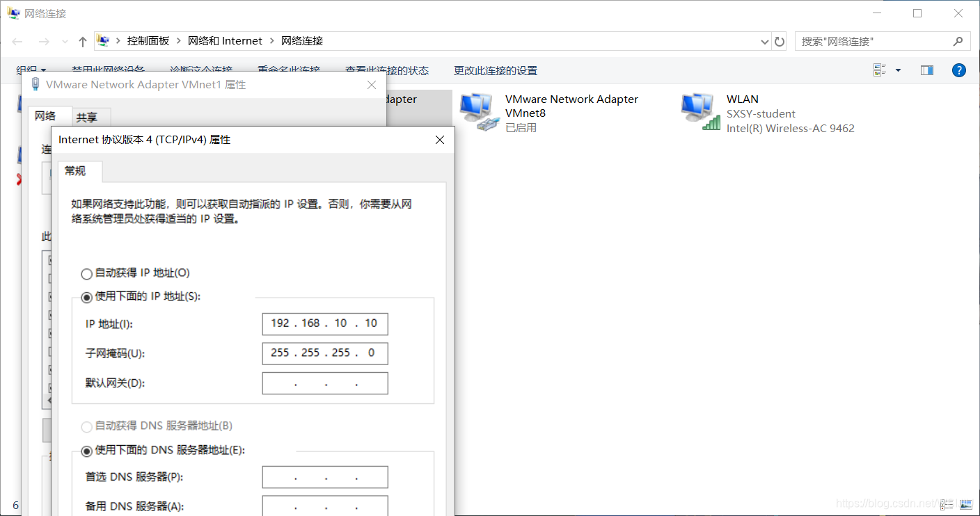Click the forward navigation arrow
The image size is (980, 516).
[44, 42]
